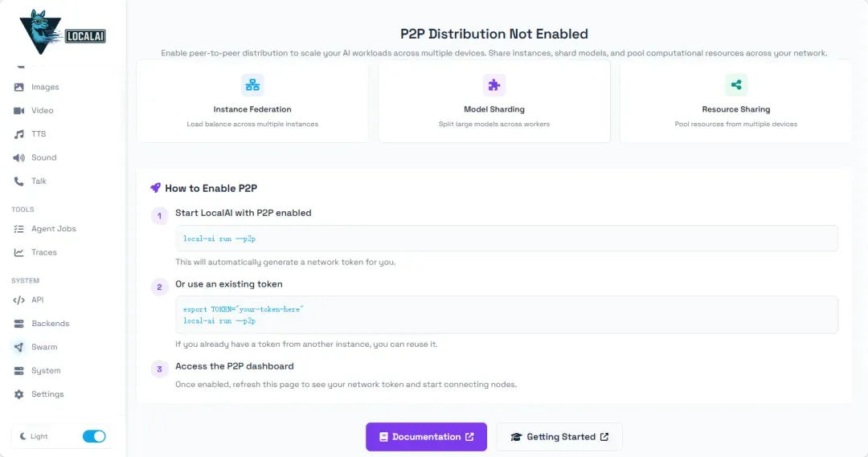The image size is (868, 457).
Task: Click the Resource Sharing share icon
Action: point(735,85)
